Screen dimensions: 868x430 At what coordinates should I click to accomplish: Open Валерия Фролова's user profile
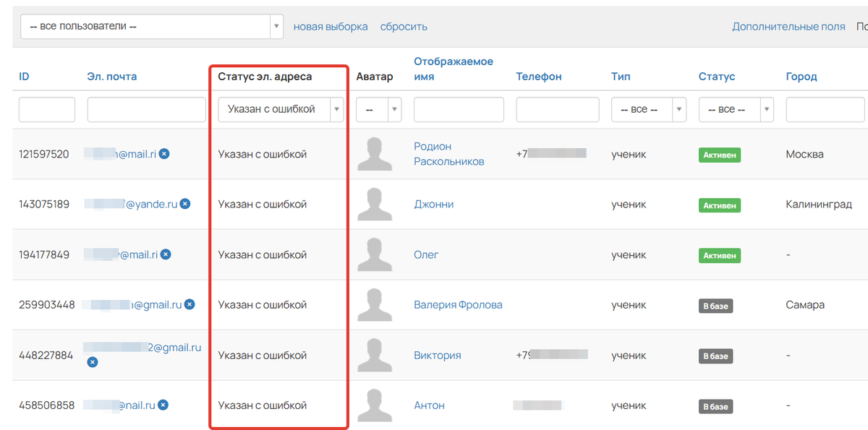tap(458, 305)
